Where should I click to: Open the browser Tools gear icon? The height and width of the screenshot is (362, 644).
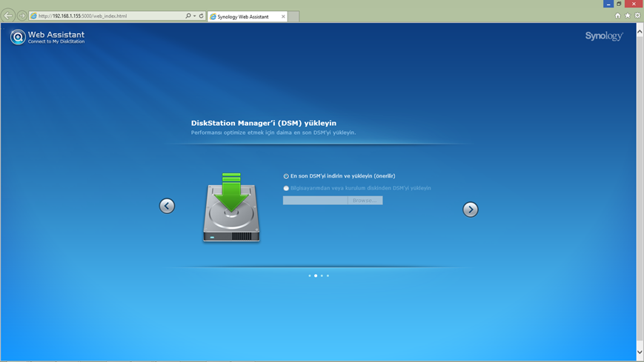637,16
